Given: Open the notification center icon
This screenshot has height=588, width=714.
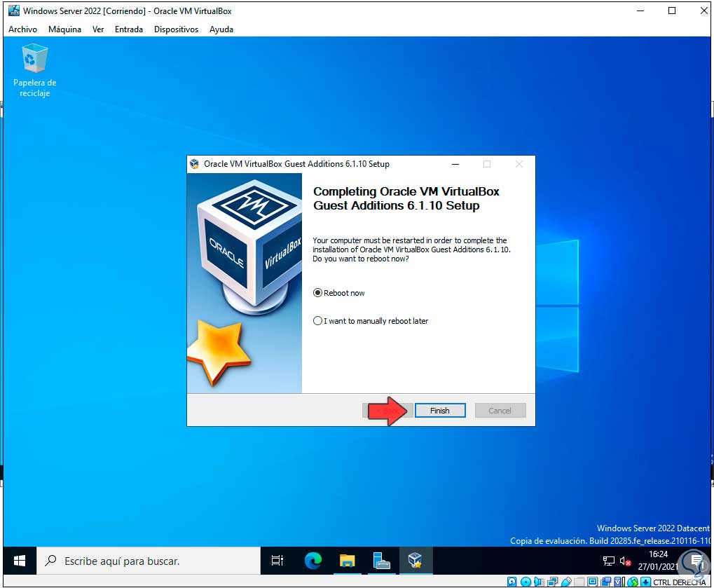Looking at the screenshot, I should tap(696, 561).
